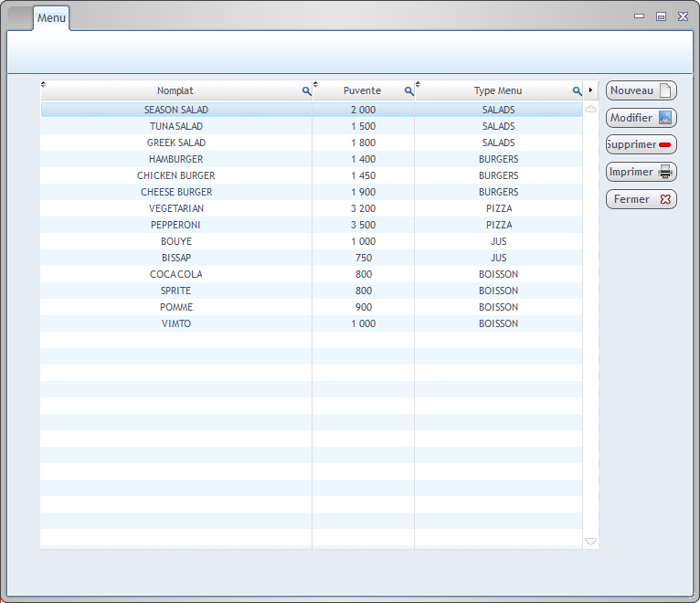Click the search magnifier in Type Menu column
700x603 pixels.
pos(577,91)
